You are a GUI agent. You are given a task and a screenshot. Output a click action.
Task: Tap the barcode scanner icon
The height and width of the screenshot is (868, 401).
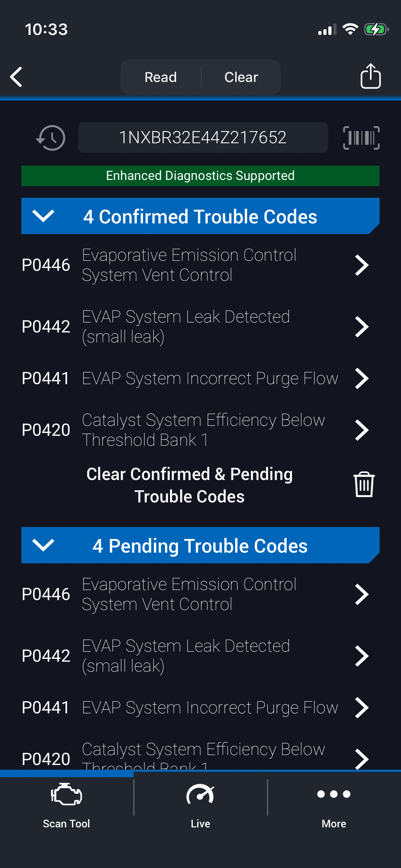361,138
